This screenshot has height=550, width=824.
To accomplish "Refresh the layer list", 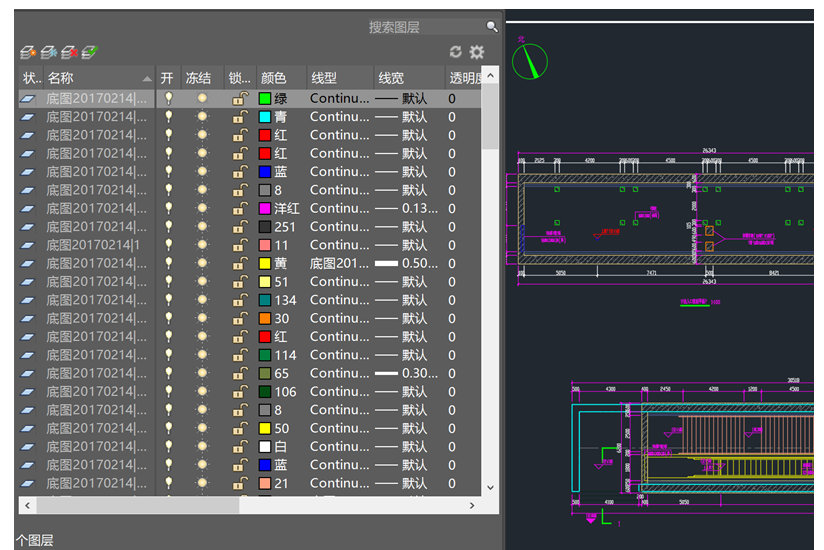I will pos(456,51).
